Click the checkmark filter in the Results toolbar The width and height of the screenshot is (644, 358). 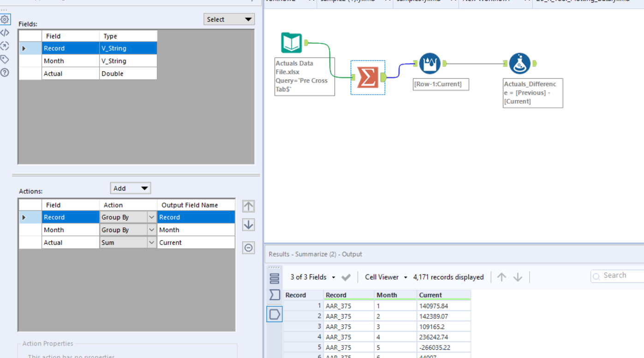pos(345,277)
